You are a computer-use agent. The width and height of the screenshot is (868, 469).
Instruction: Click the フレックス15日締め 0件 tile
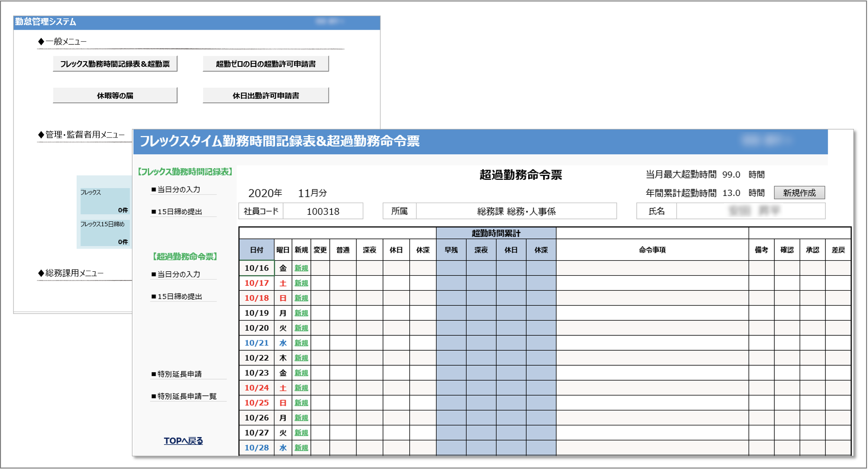pyautogui.click(x=104, y=233)
